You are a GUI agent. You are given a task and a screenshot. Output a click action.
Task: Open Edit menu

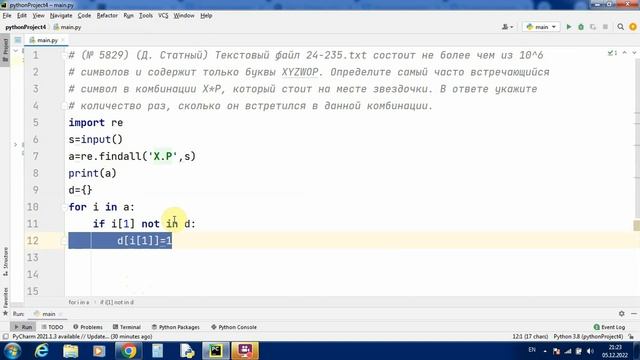click(x=22, y=16)
